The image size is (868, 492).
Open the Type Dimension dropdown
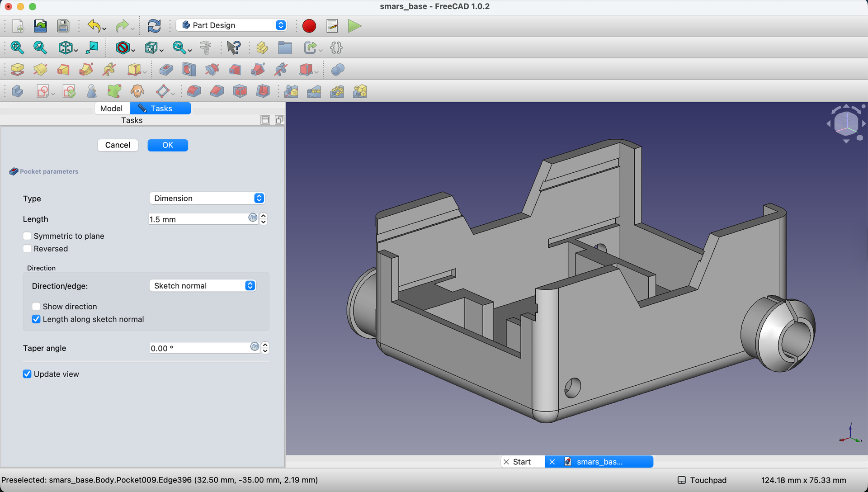point(207,198)
